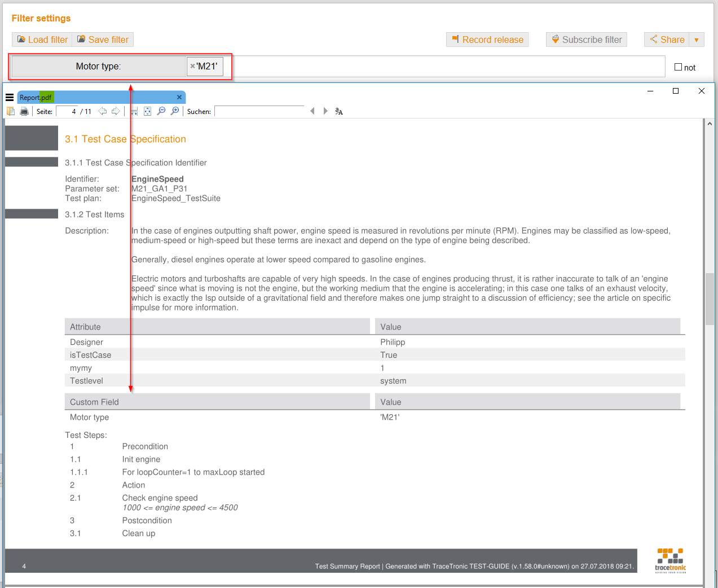The image size is (718, 588).
Task: Click the Save filter button
Action: [x=103, y=40]
